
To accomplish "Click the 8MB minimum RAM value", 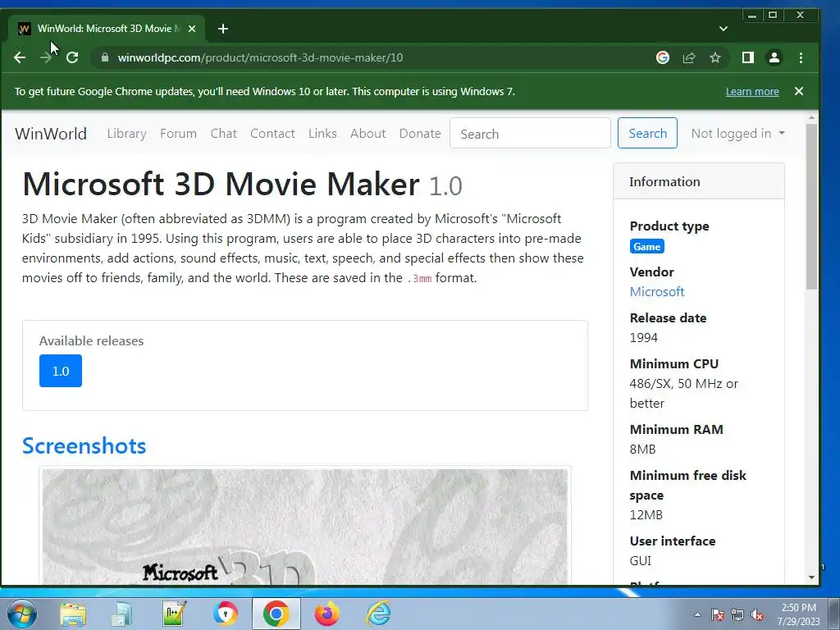I will click(642, 449).
